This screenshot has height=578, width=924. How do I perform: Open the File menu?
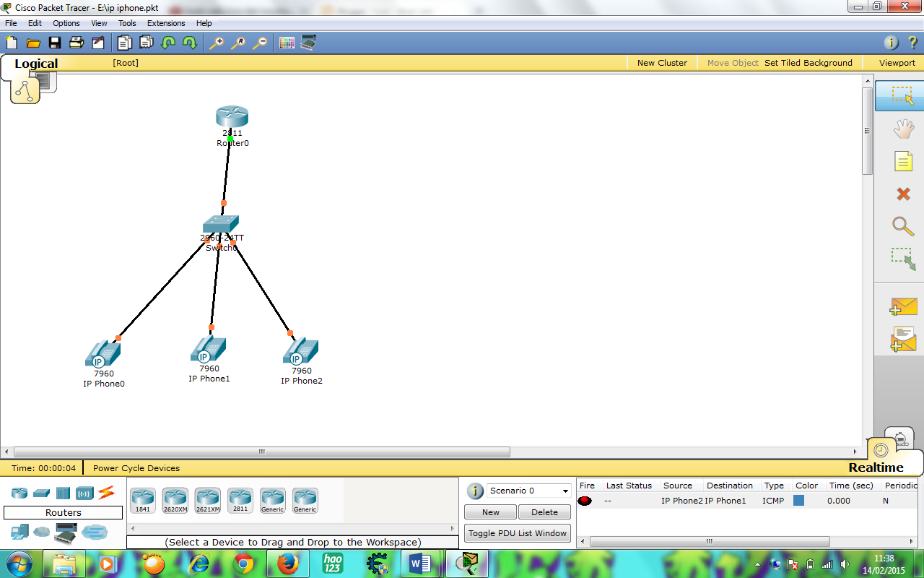(x=11, y=23)
